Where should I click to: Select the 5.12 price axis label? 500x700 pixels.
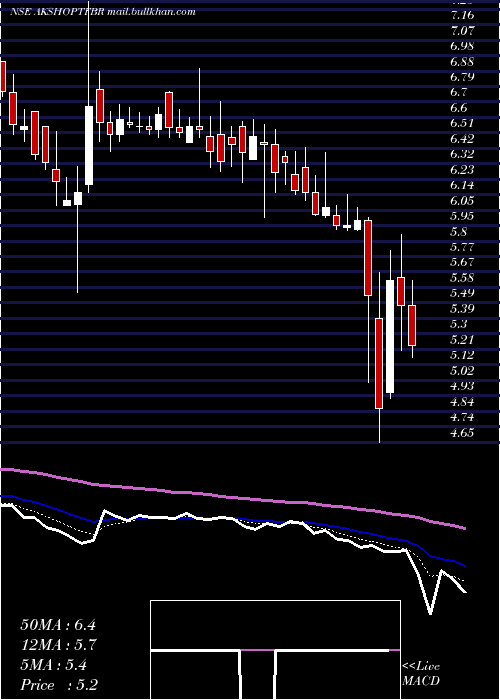[x=463, y=355]
